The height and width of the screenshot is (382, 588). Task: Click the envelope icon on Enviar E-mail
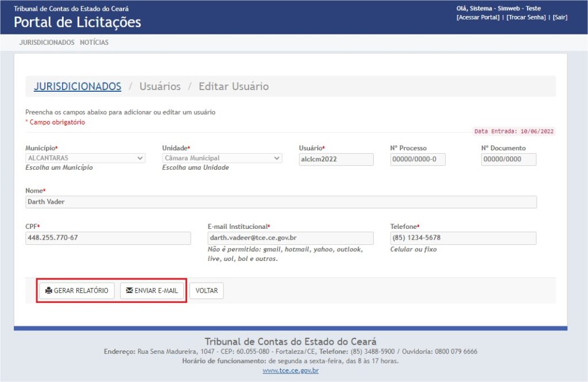[x=129, y=291]
